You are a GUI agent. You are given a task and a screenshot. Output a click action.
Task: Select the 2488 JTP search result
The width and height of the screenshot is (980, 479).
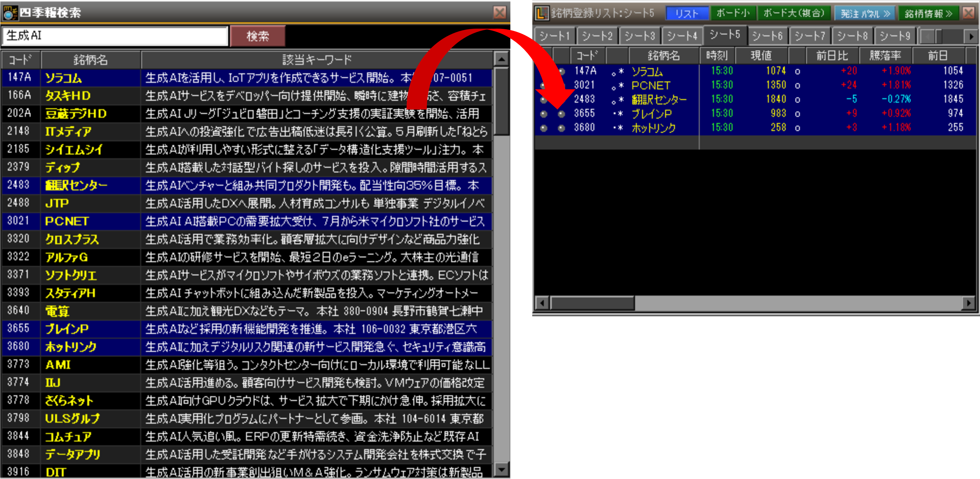[247, 203]
